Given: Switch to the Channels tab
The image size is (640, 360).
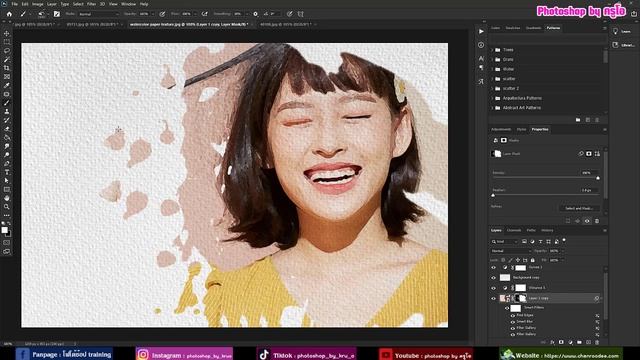Looking at the screenshot, I should (x=513, y=230).
